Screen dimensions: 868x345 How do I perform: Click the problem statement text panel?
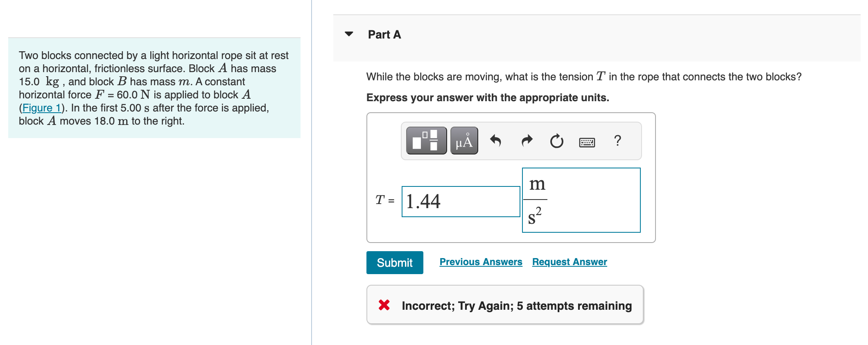tap(154, 88)
